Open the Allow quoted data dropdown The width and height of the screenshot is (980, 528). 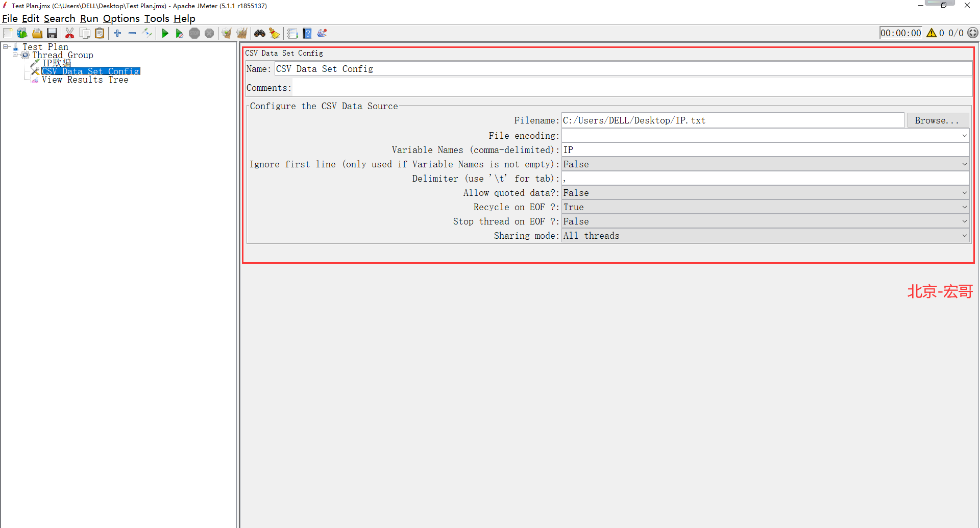pyautogui.click(x=964, y=193)
